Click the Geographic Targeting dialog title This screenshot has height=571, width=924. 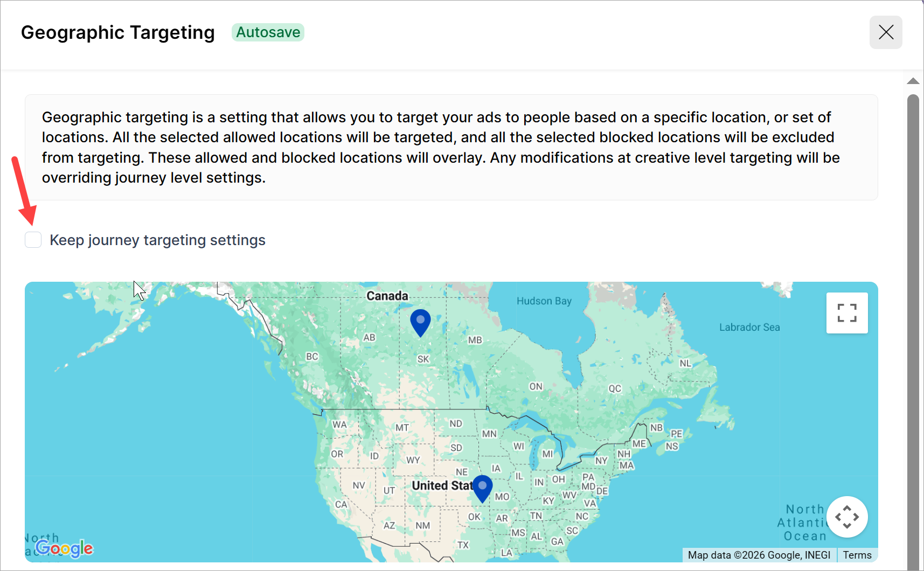118,32
